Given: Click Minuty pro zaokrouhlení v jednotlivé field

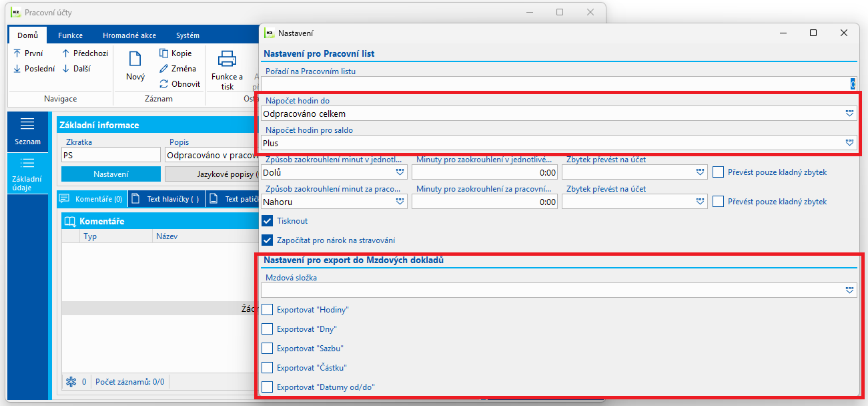Looking at the screenshot, I should click(x=484, y=172).
